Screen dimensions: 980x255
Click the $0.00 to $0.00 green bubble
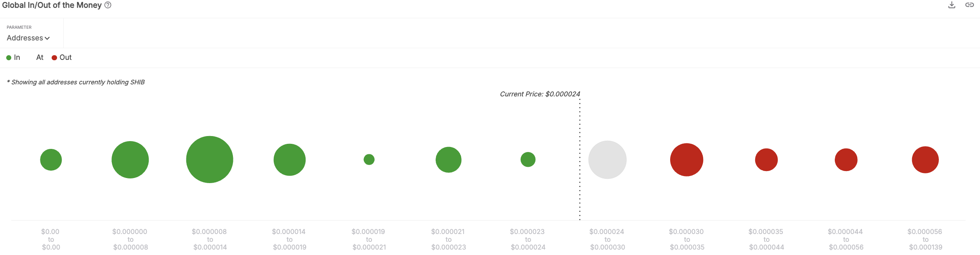click(51, 160)
